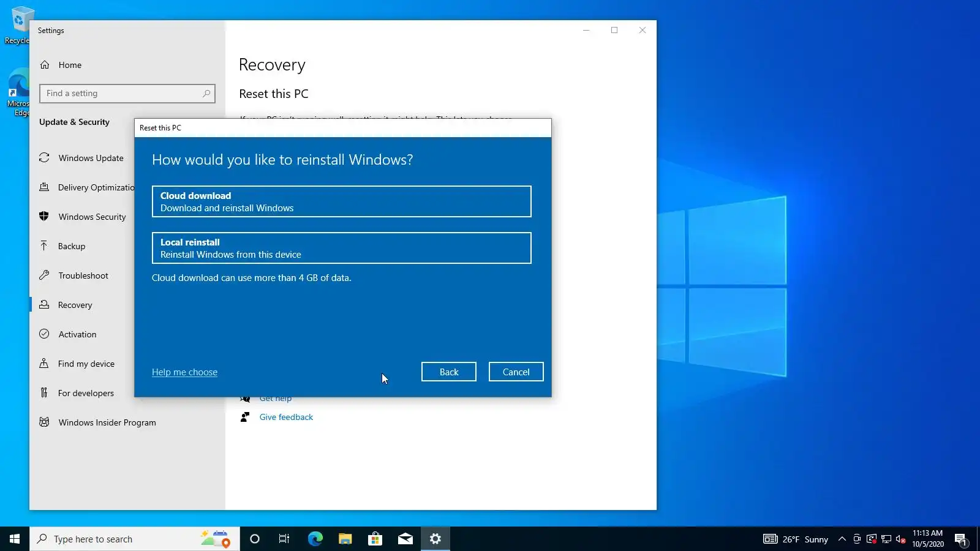The height and width of the screenshot is (551, 980).
Task: Click the network tray icon
Action: (x=886, y=539)
